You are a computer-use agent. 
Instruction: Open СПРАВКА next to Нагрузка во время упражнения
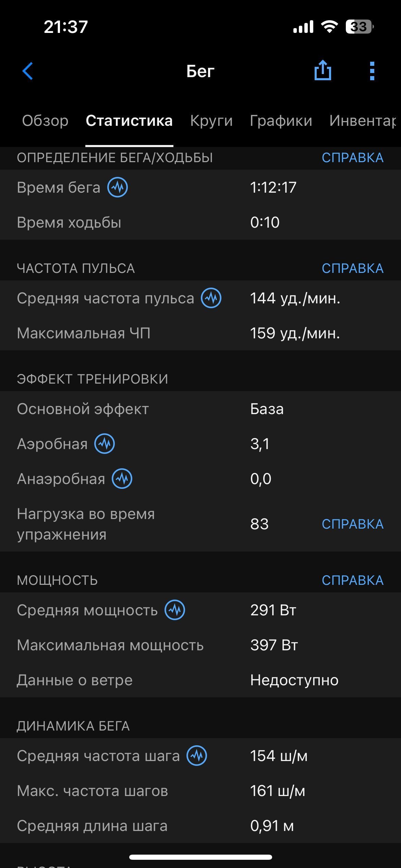click(x=353, y=524)
